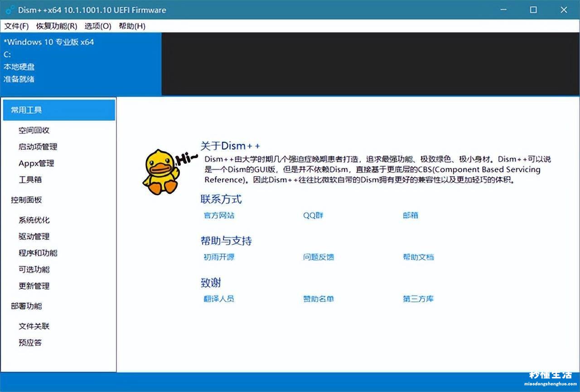
Task: Open the 官方网站 link
Action: pyautogui.click(x=219, y=215)
